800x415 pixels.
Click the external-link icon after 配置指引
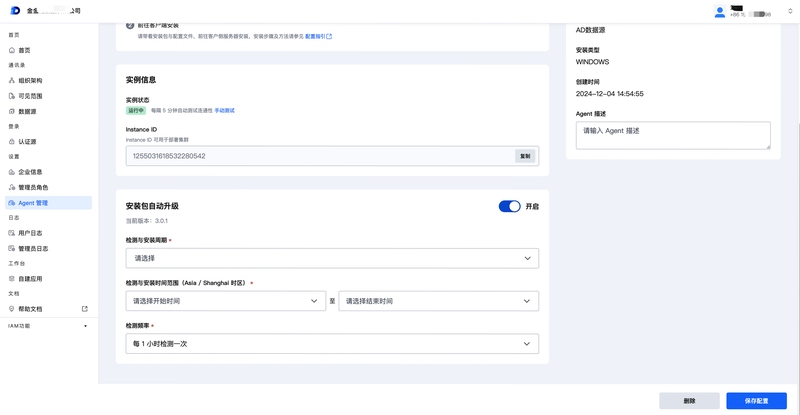pos(329,36)
